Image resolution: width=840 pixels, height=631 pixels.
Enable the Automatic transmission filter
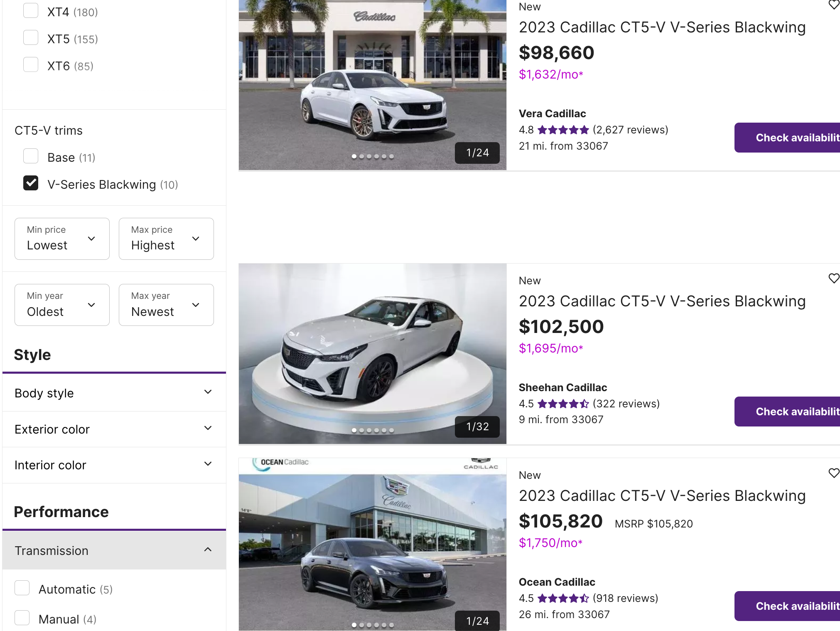click(22, 588)
